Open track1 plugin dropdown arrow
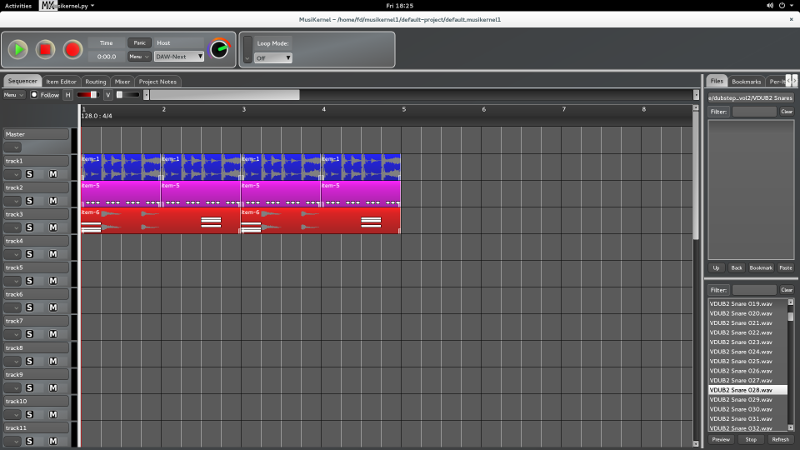The image size is (800, 450). pyautogui.click(x=13, y=174)
